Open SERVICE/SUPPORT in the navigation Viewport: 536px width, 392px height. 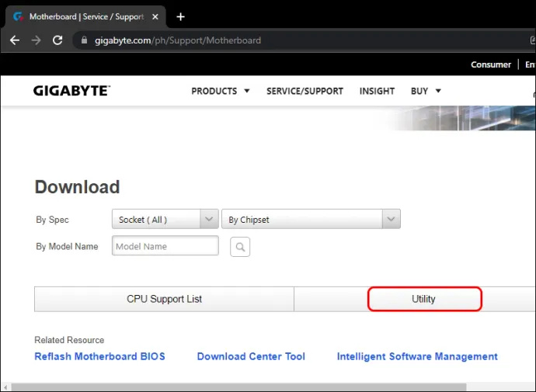305,91
